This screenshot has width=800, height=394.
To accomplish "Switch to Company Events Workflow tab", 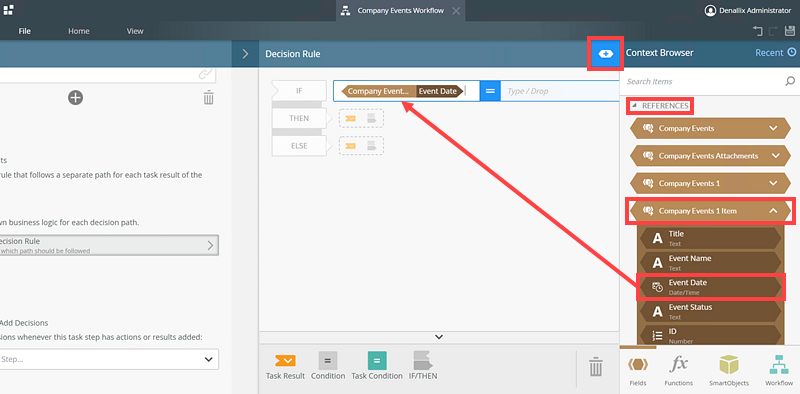I will click(x=401, y=10).
